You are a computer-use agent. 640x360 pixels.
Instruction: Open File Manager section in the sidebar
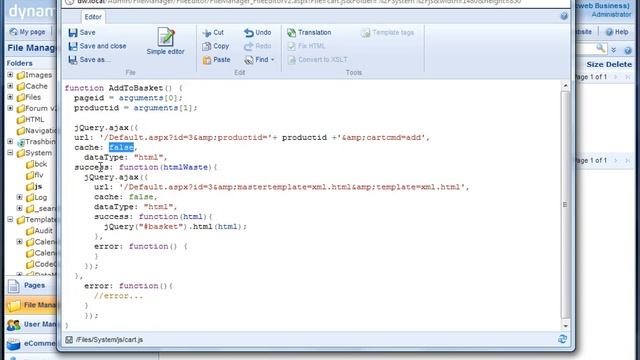[x=31, y=305]
